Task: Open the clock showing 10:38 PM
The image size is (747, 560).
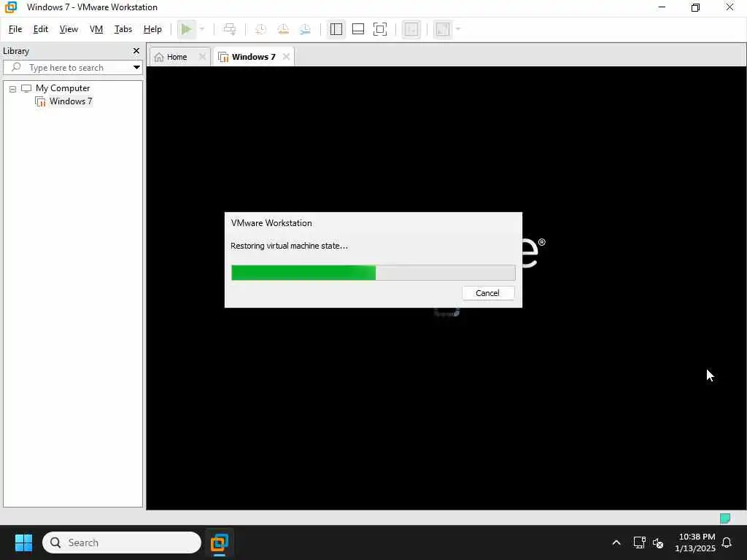Action: coord(695,542)
